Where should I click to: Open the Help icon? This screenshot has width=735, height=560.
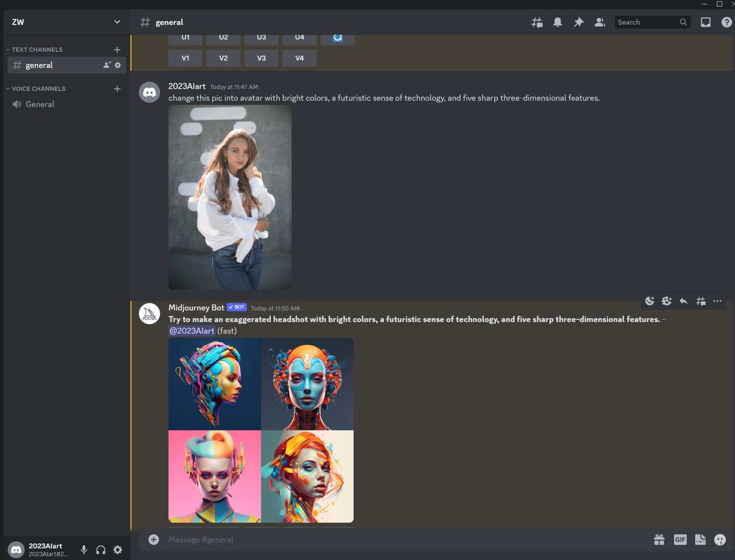point(726,22)
